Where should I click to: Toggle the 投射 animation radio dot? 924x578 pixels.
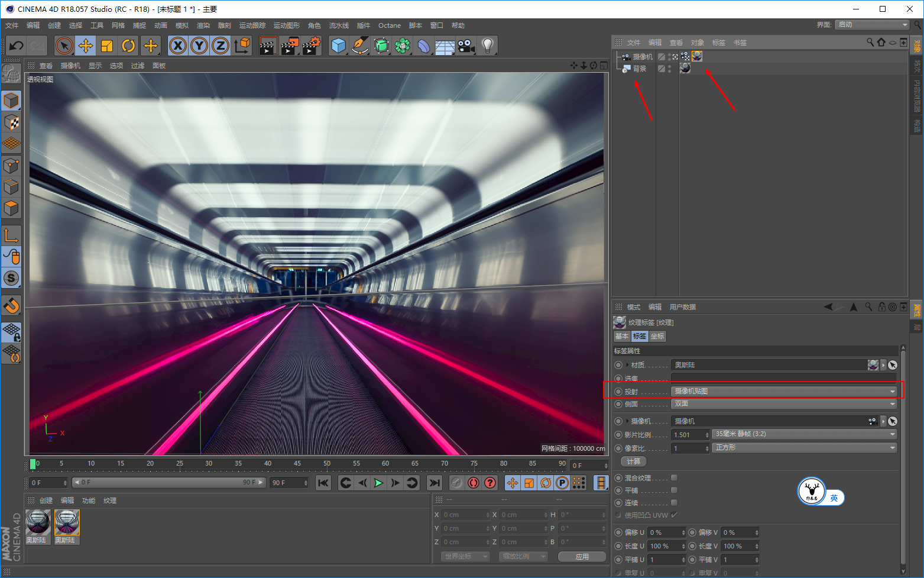tap(618, 392)
